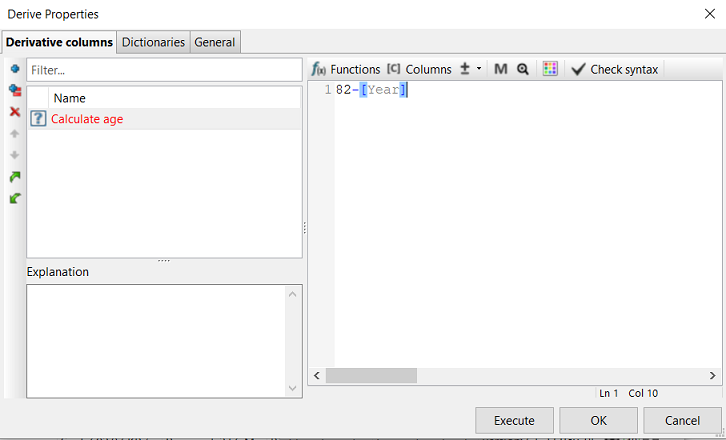Delete column with the red X icon
The width and height of the screenshot is (726, 440).
click(14, 112)
